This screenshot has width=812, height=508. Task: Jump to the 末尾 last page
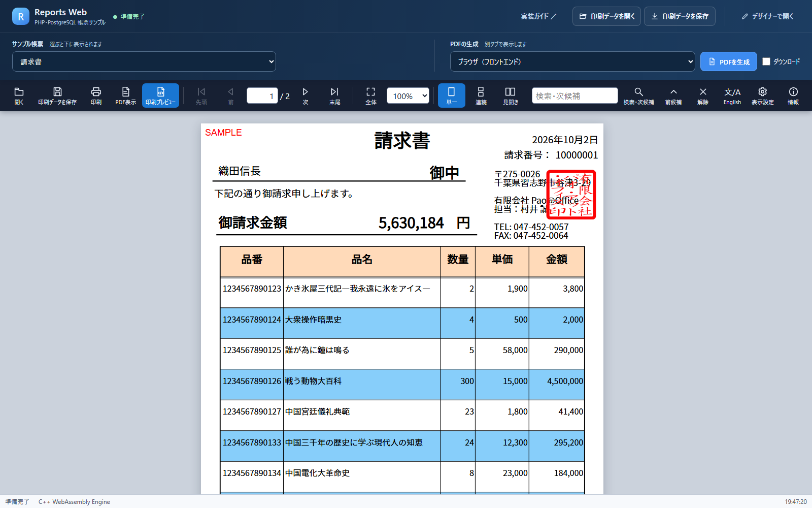[x=334, y=96]
